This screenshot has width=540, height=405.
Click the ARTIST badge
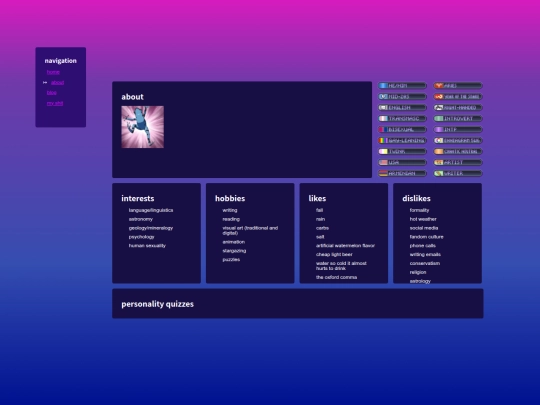[x=458, y=162]
